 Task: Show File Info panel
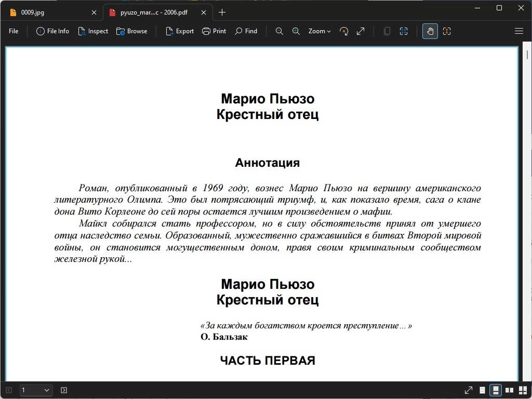pos(52,31)
